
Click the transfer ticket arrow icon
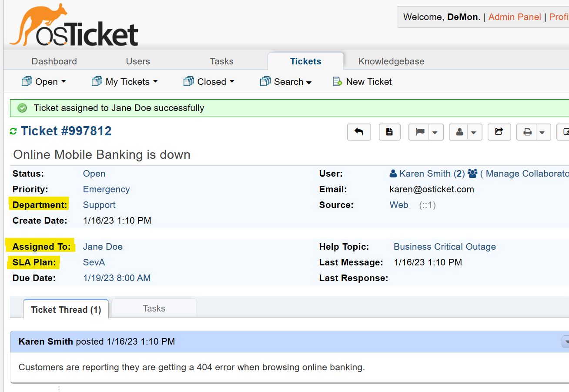pos(499,132)
